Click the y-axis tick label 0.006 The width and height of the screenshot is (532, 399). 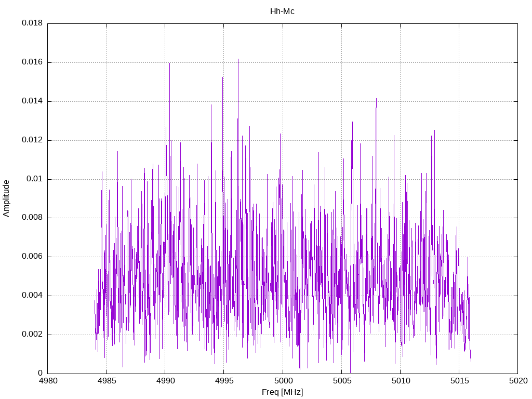32,257
